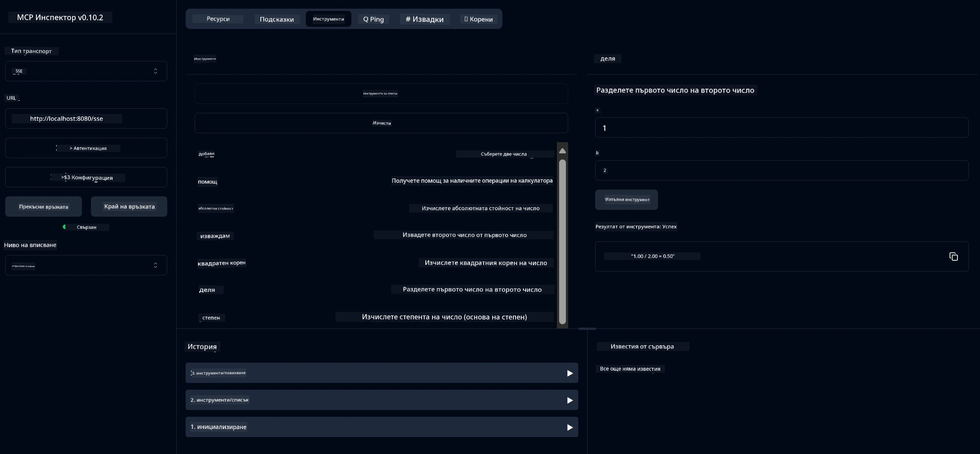Run the tool with Изпълни инструмент
The image size is (980, 454).
pyautogui.click(x=626, y=200)
